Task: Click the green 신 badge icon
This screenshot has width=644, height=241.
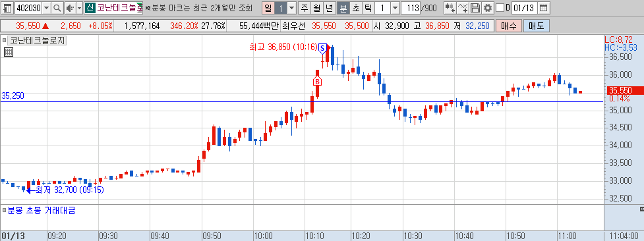Action: point(90,8)
